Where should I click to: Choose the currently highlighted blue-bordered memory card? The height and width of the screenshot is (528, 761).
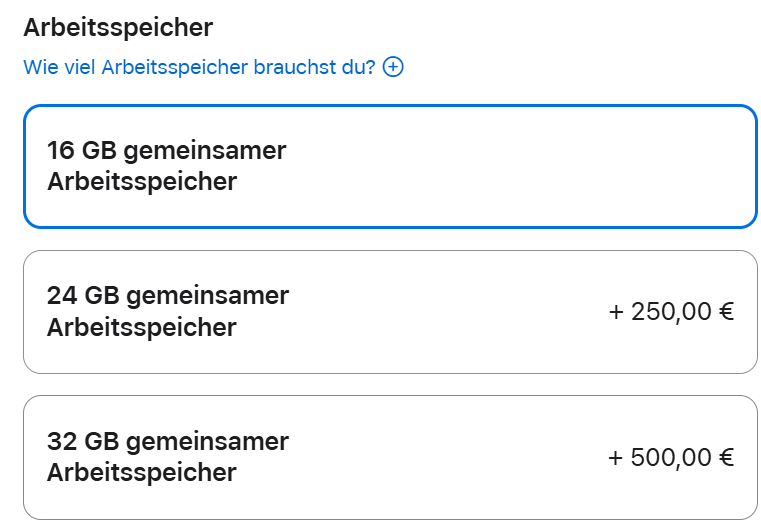[x=390, y=166]
